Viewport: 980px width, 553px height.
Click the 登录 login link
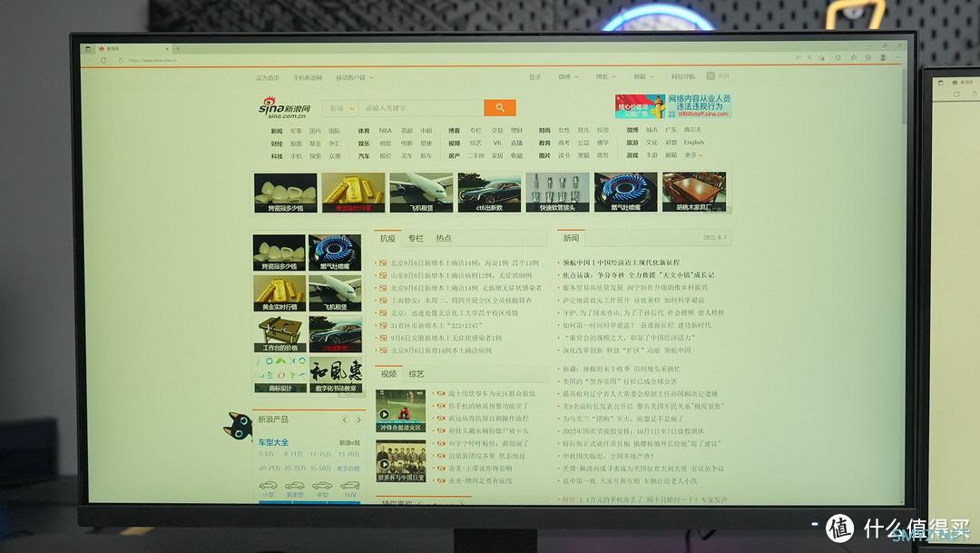coord(535,77)
